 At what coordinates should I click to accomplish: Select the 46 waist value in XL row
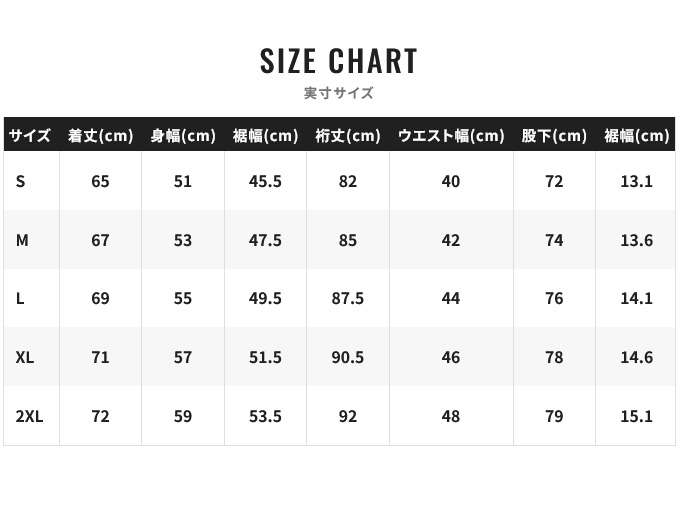click(451, 357)
